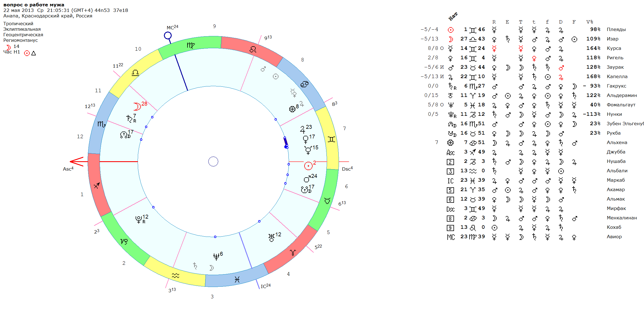Click the Leo sign on red segment
This screenshot has width=644, height=323.
pos(253,50)
